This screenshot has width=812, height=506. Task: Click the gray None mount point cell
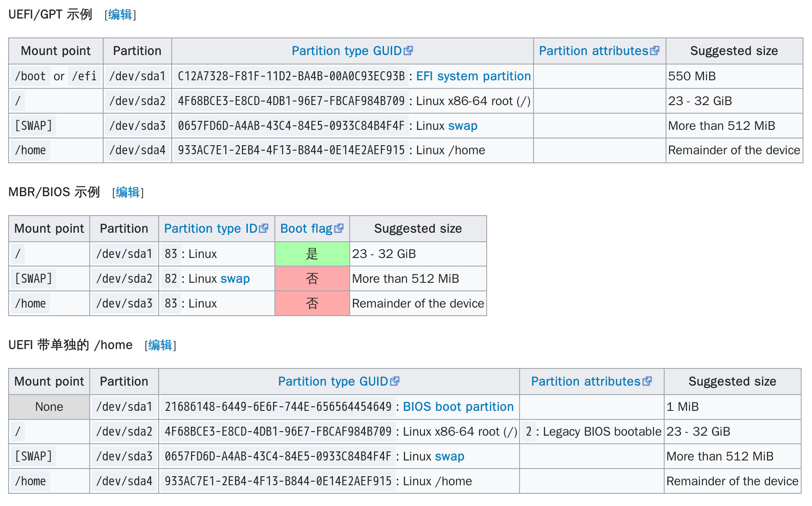tap(49, 407)
